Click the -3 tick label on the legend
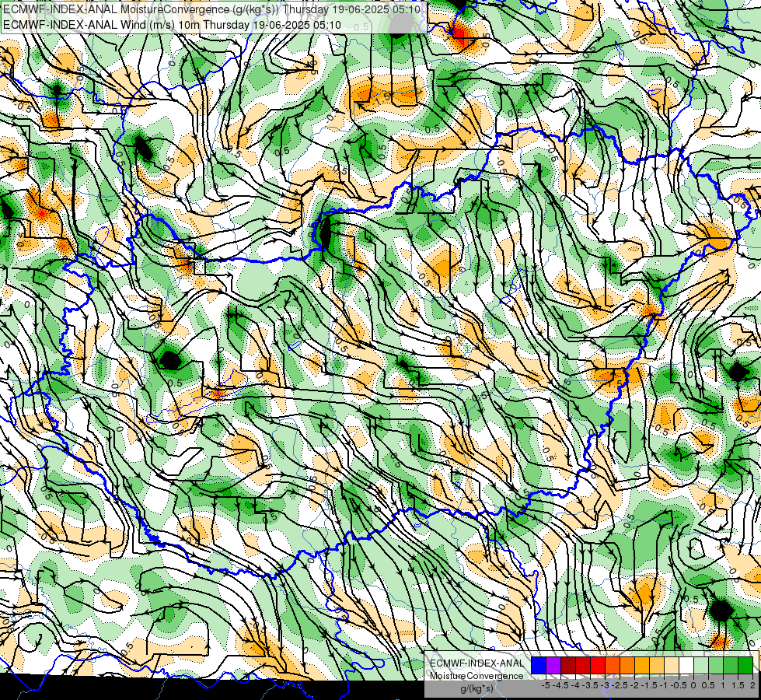This screenshot has height=700, width=761. [606, 685]
